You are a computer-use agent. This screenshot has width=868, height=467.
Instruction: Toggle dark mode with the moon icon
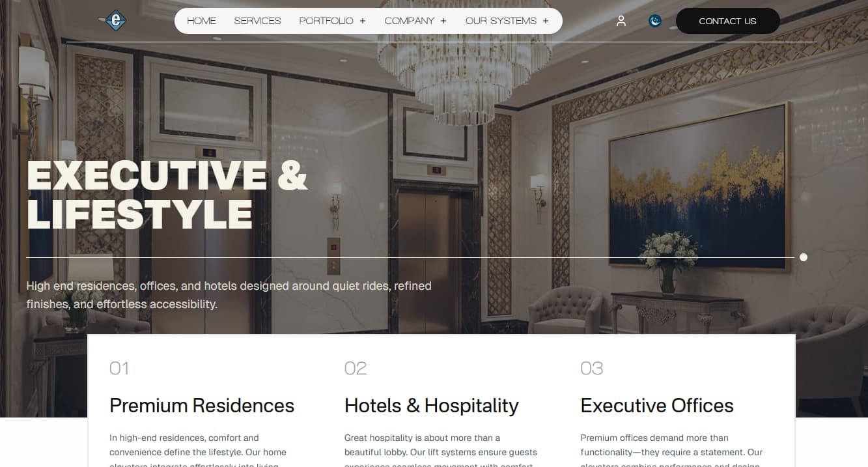(655, 21)
